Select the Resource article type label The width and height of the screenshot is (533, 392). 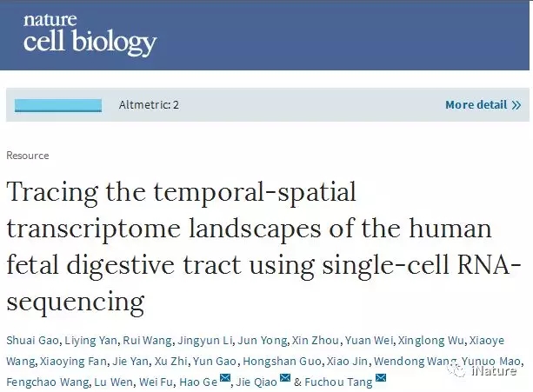[x=28, y=156]
